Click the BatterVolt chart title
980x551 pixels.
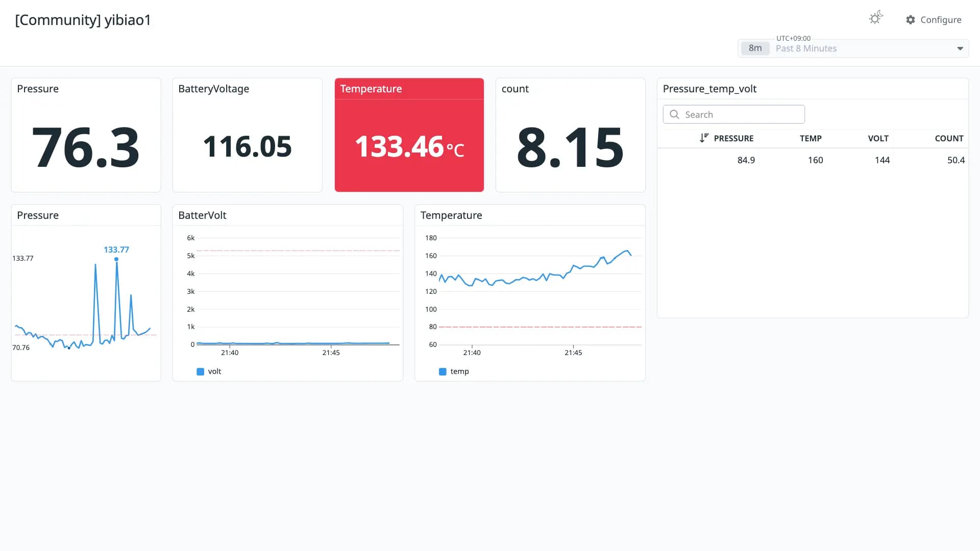(x=202, y=215)
